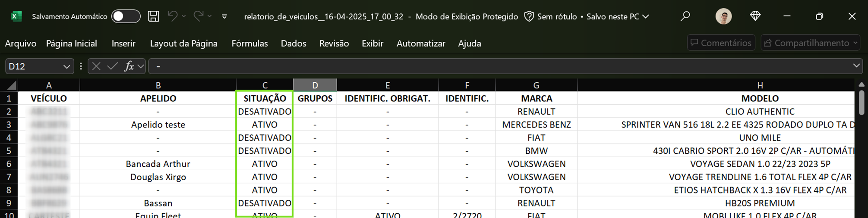Open the Dados tab
The height and width of the screenshot is (218, 868).
[294, 44]
